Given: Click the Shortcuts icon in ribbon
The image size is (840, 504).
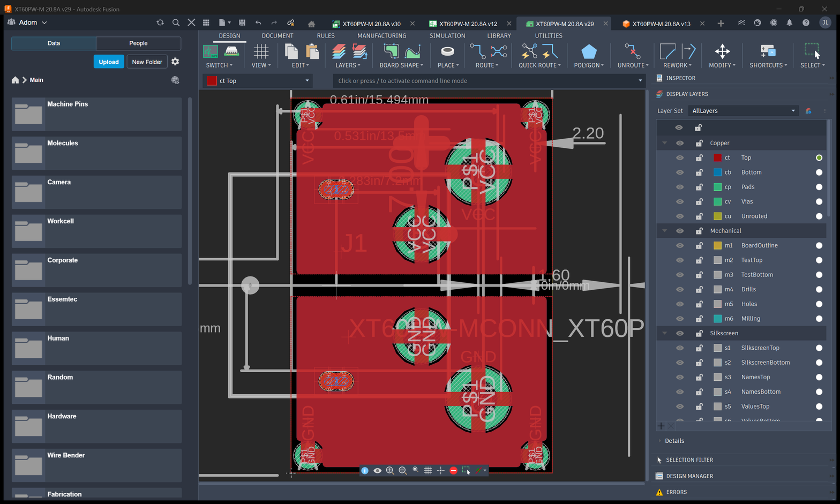Looking at the screenshot, I should point(768,52).
